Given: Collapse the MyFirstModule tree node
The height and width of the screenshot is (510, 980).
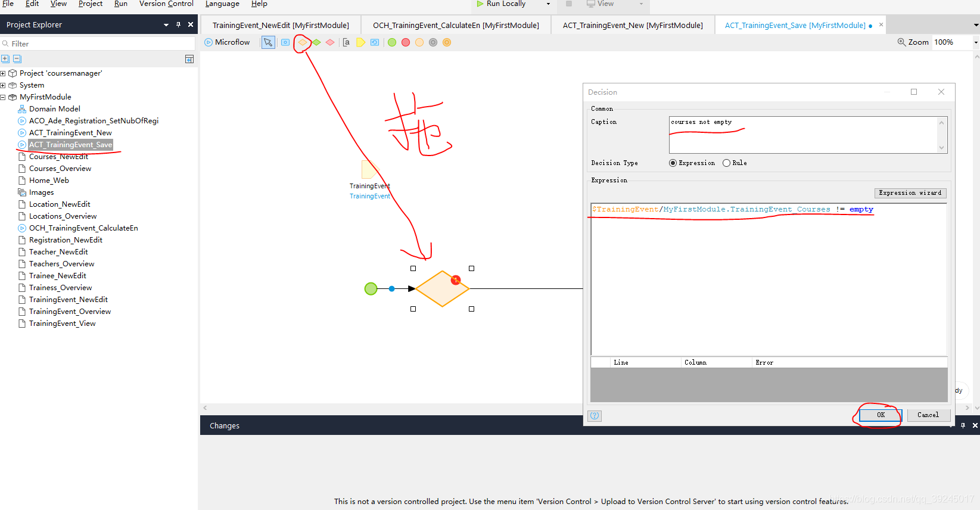Looking at the screenshot, I should click(x=3, y=97).
